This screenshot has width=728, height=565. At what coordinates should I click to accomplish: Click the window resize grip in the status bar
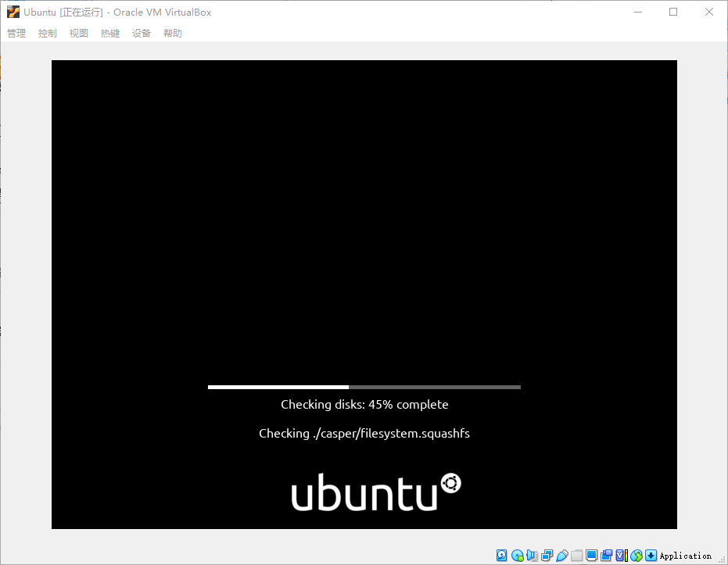(722, 560)
